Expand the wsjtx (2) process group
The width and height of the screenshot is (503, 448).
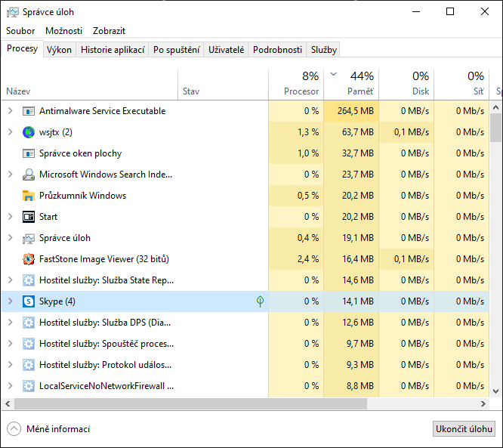(x=10, y=132)
